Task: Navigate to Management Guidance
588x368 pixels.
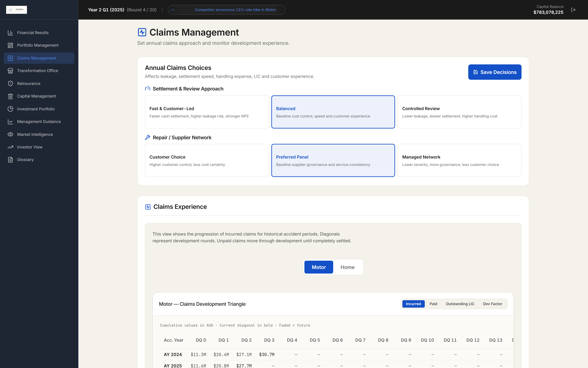Action: tap(39, 122)
